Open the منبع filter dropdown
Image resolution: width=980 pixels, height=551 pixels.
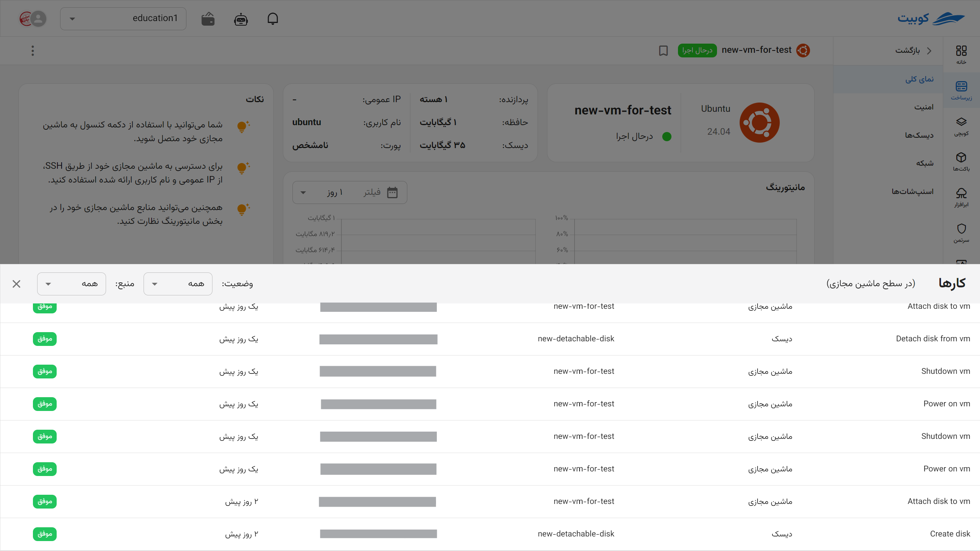[x=71, y=284]
